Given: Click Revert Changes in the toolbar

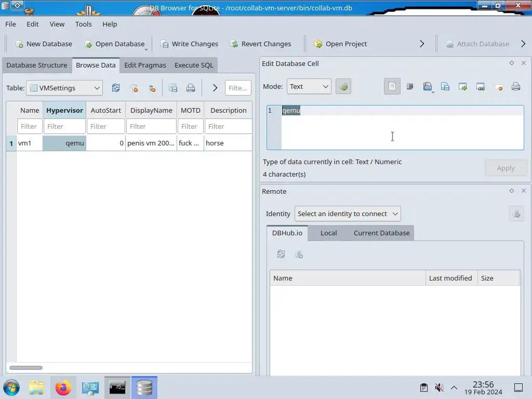Looking at the screenshot, I should [x=261, y=44].
